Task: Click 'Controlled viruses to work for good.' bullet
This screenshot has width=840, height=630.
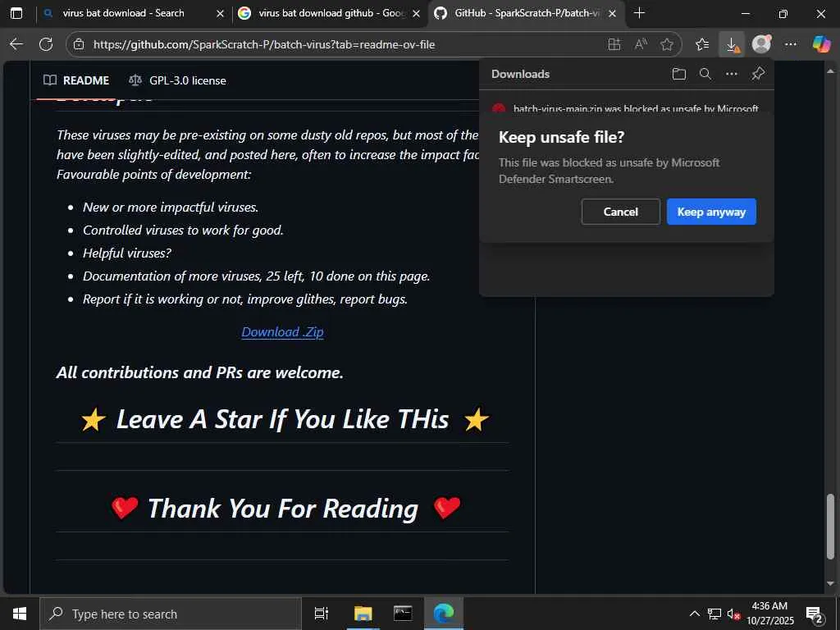Action: click(x=183, y=230)
